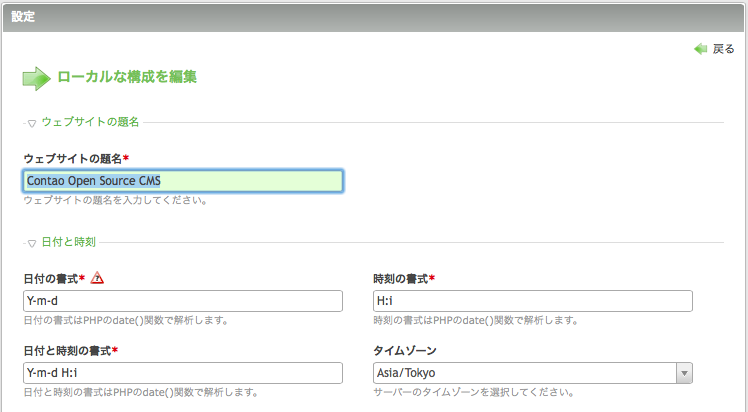This screenshot has width=748, height=412.
Task: Click the bold ウェブサイトの題名 field label
Action: click(73, 158)
